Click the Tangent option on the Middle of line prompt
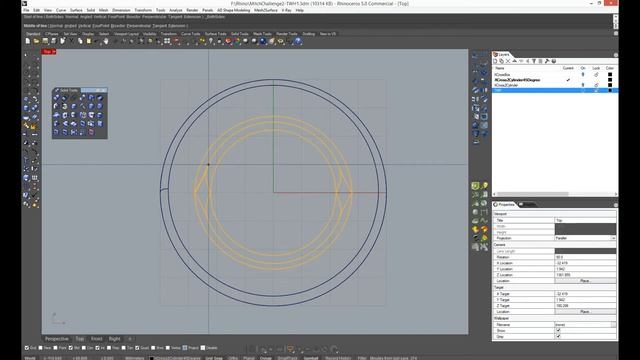 click(160, 26)
